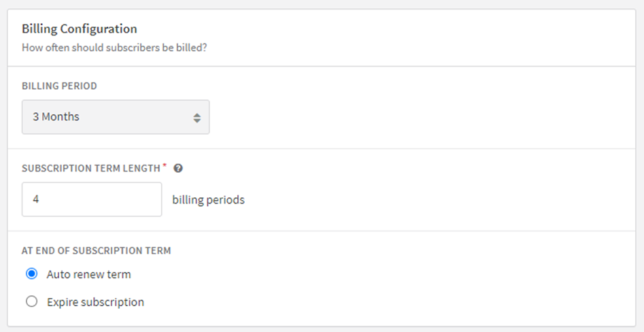Image resolution: width=644 pixels, height=332 pixels.
Task: Click the Billing Configuration heading
Action: coord(80,29)
